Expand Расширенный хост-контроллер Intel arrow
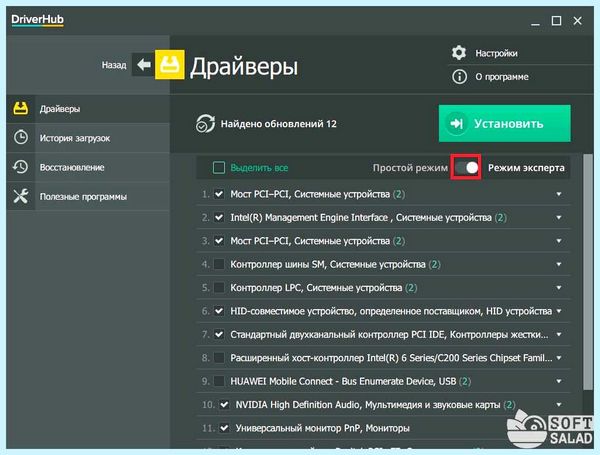Screen dimensions: 600x455 559,358
